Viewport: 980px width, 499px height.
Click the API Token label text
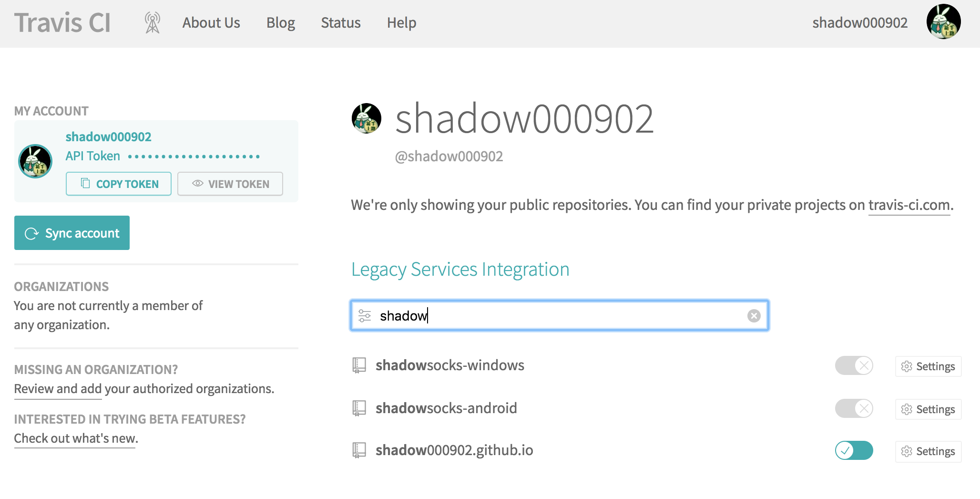click(93, 156)
